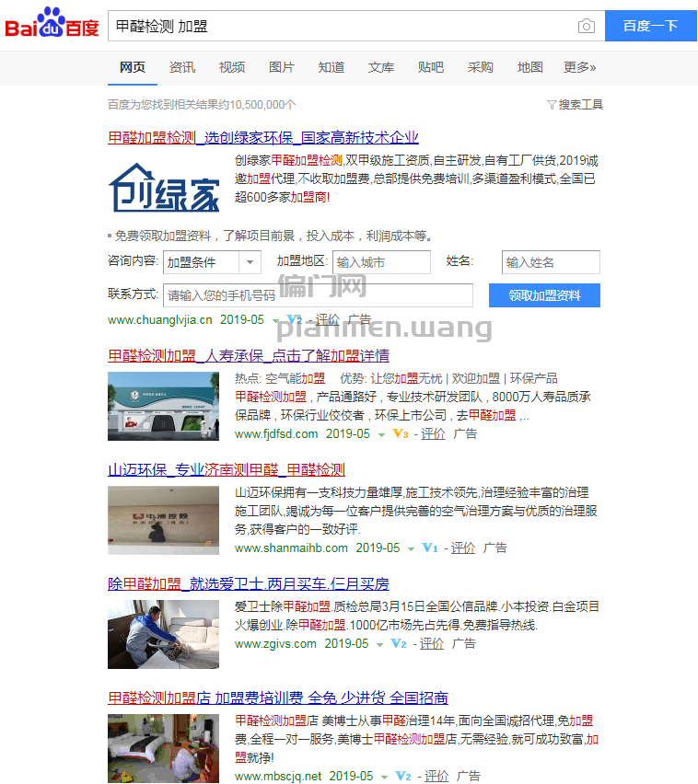Screen dimensions: 698x784
Task: Open 山迈环保_专业济南测甲醛 result title
Action: [x=227, y=469]
